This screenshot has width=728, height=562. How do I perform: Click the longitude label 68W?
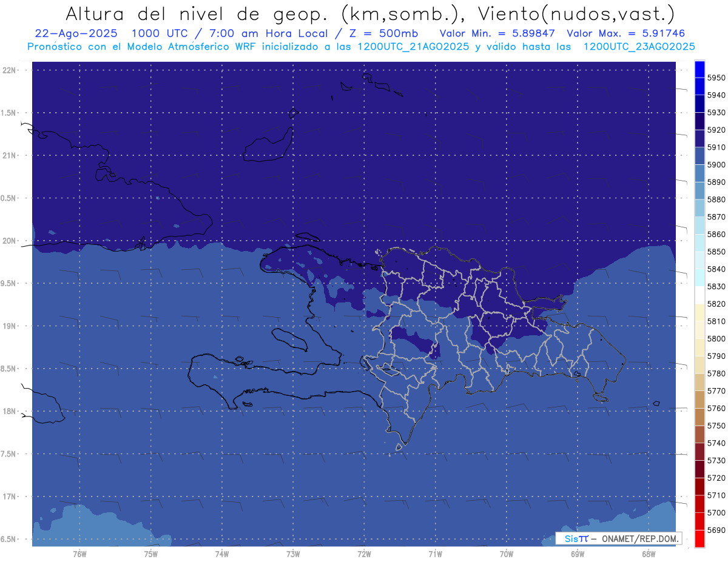(649, 554)
